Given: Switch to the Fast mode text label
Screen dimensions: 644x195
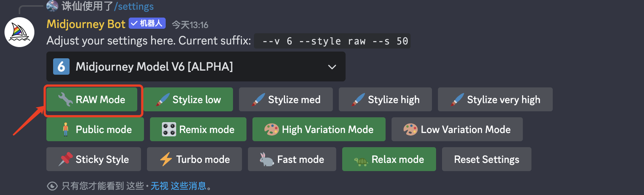Looking at the screenshot, I should (301, 159).
